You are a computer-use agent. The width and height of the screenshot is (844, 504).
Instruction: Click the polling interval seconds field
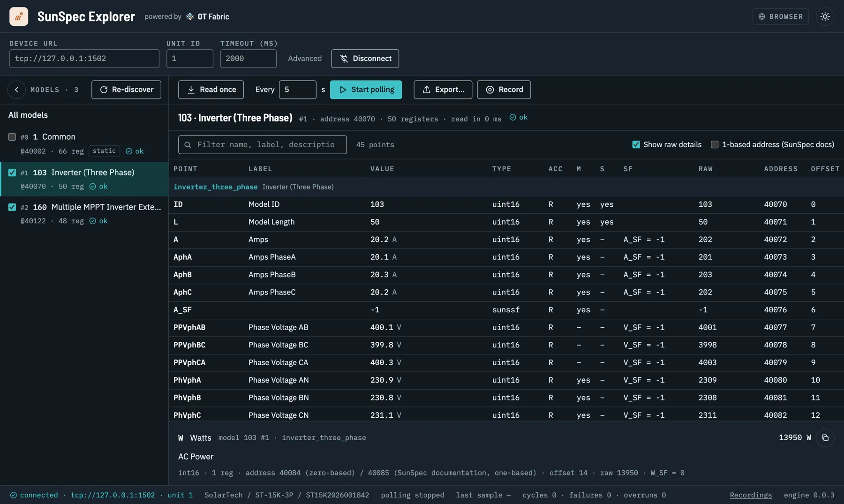coord(297,90)
